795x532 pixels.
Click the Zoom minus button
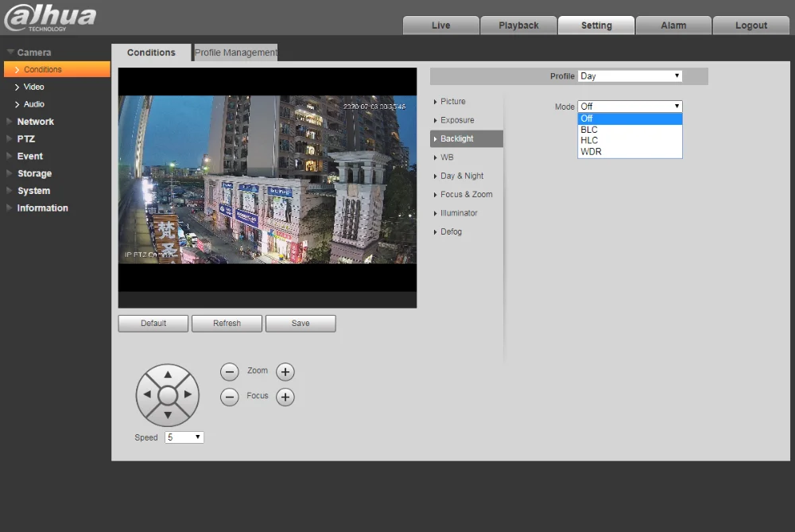[x=230, y=371]
